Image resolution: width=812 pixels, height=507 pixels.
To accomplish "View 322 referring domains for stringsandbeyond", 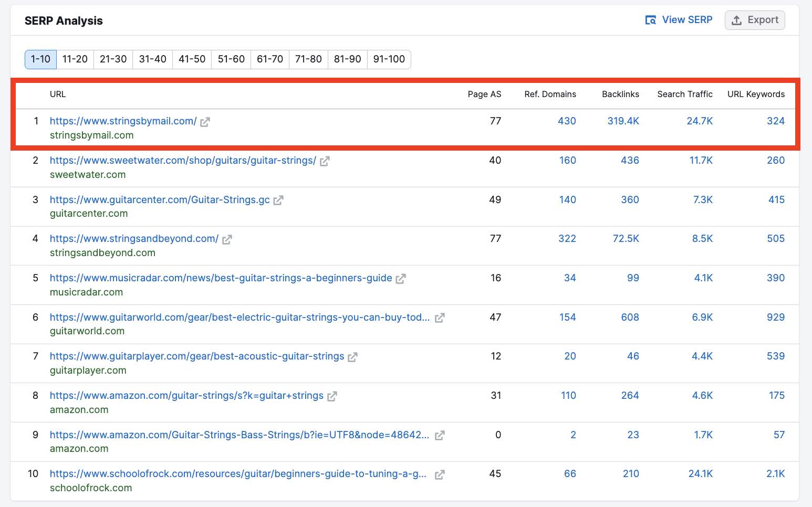I will (567, 239).
